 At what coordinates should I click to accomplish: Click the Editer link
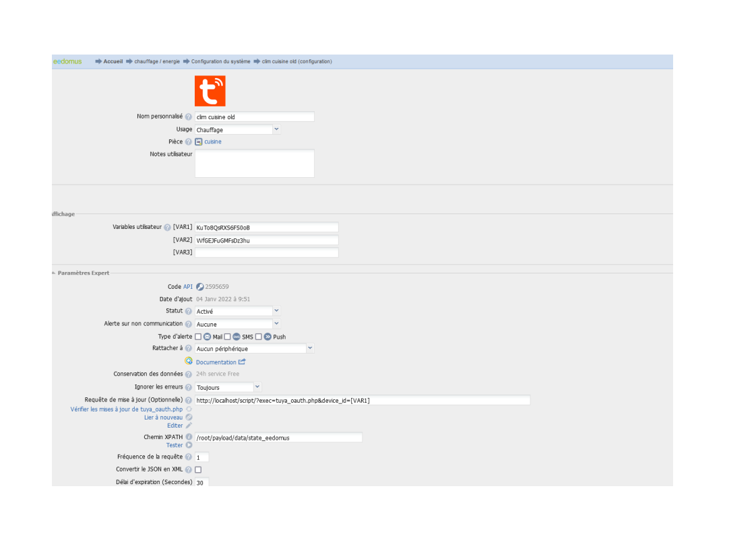click(175, 426)
